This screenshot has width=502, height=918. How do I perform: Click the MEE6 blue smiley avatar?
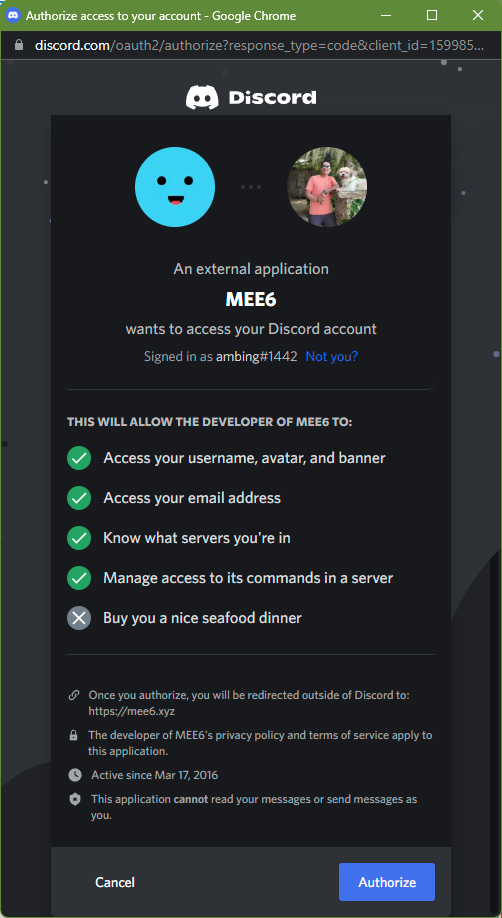click(x=175, y=187)
